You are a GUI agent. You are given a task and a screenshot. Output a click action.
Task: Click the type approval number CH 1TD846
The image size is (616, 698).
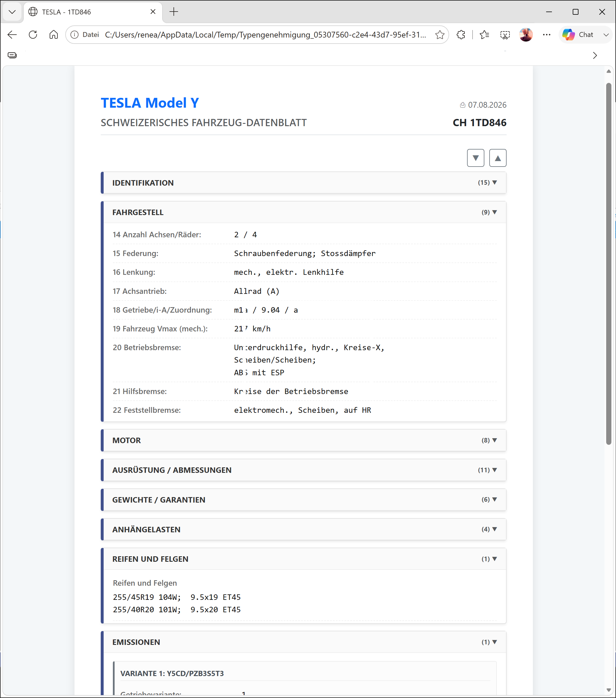click(479, 123)
